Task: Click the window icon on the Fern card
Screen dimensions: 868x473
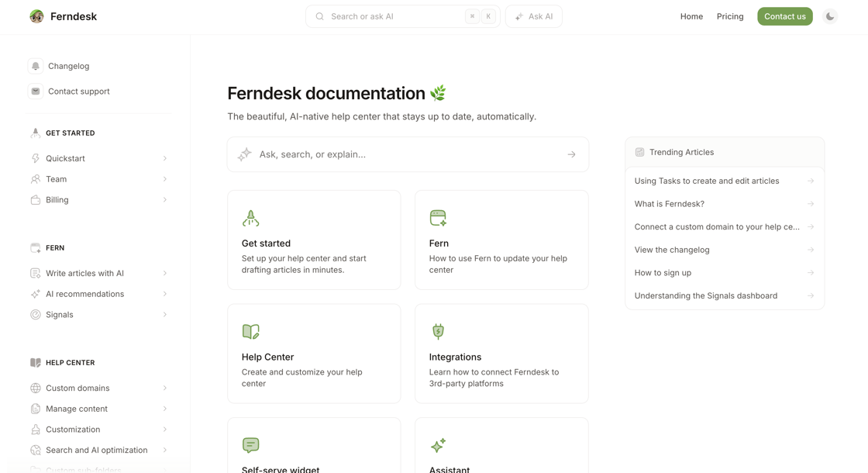Action: 438,218
